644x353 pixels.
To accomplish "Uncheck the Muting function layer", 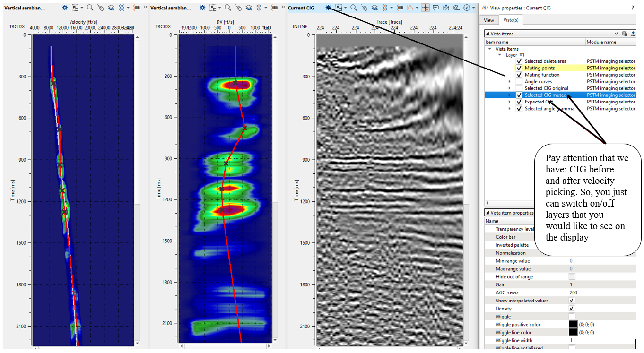I will coord(519,75).
